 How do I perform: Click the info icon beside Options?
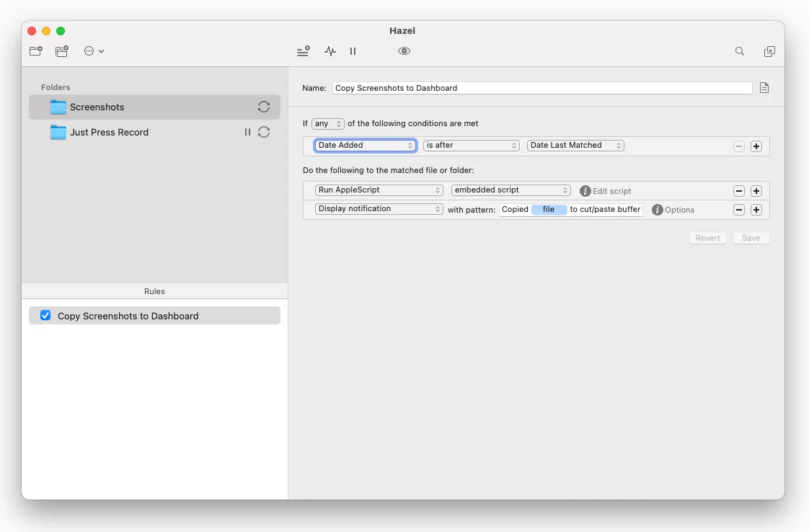656,210
